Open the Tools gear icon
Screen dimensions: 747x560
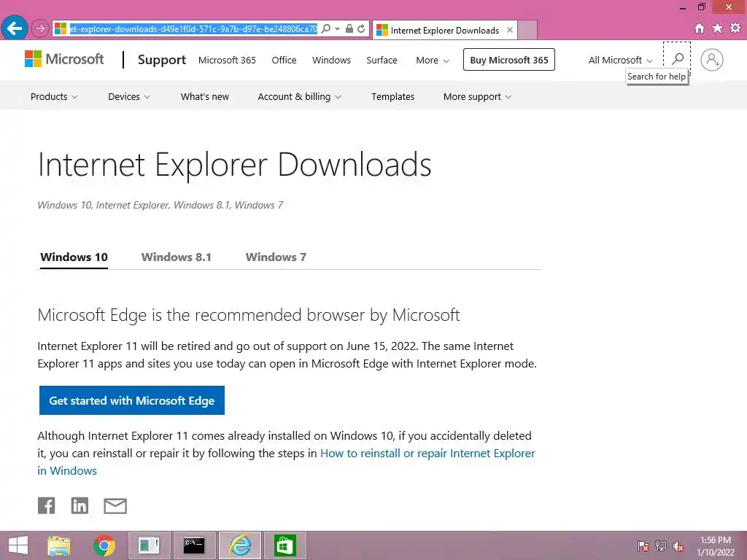coord(735,28)
